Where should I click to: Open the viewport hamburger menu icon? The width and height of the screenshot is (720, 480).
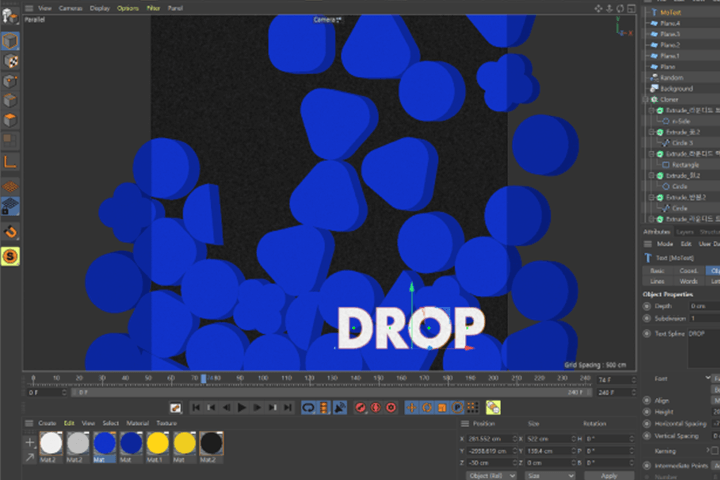point(29,8)
